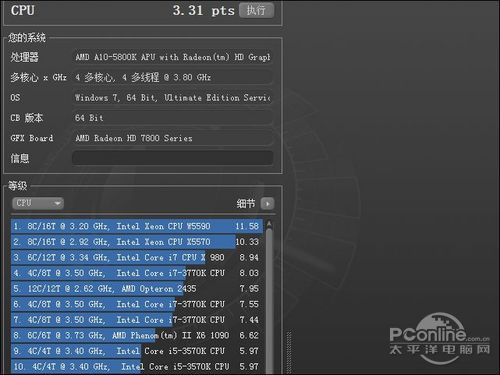Click the 处理器 processor name field

173,57
